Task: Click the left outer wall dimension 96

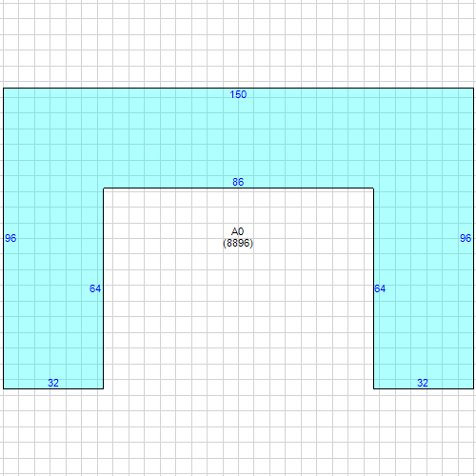Action: pyautogui.click(x=10, y=238)
